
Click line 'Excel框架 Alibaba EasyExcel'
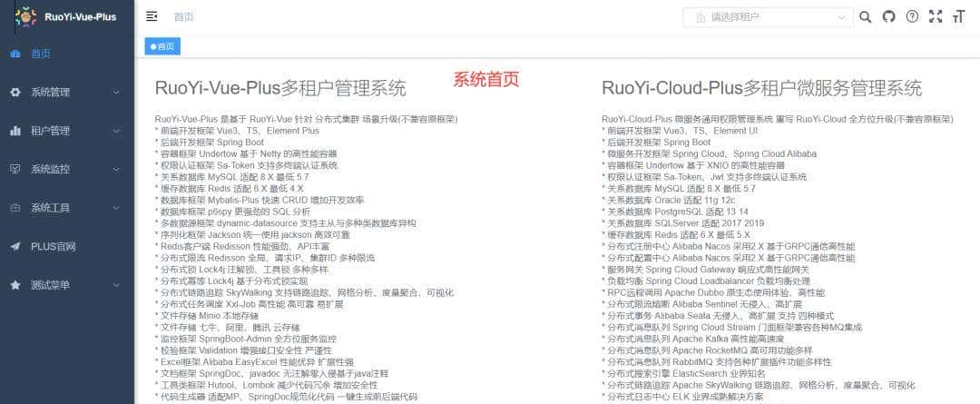point(254,362)
